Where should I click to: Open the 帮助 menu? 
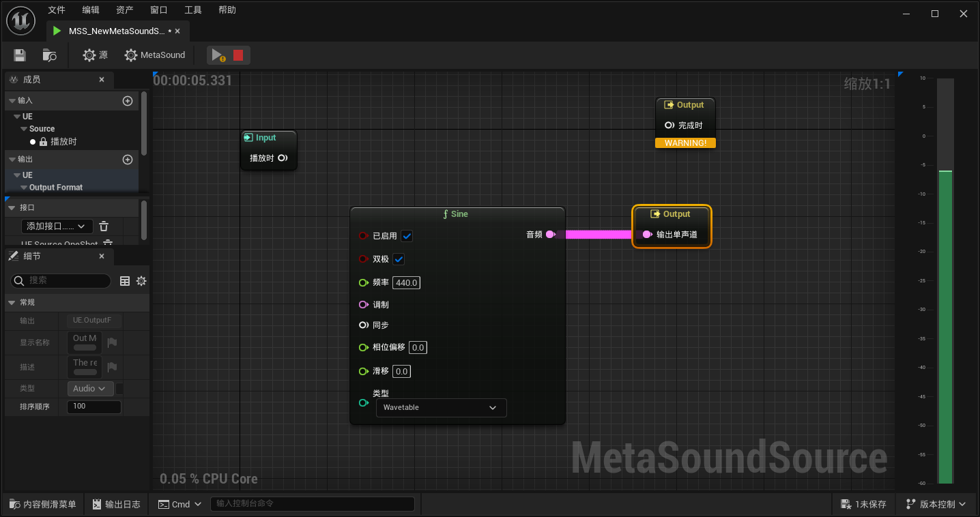point(227,10)
